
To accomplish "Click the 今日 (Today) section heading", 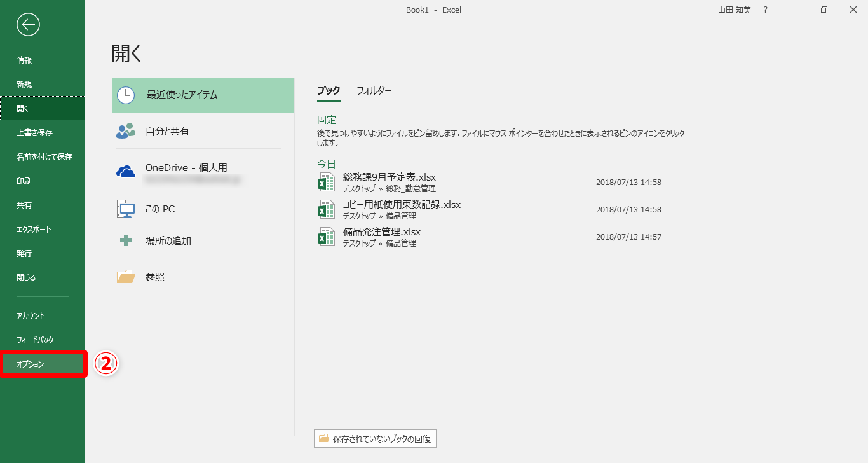I will pos(327,163).
